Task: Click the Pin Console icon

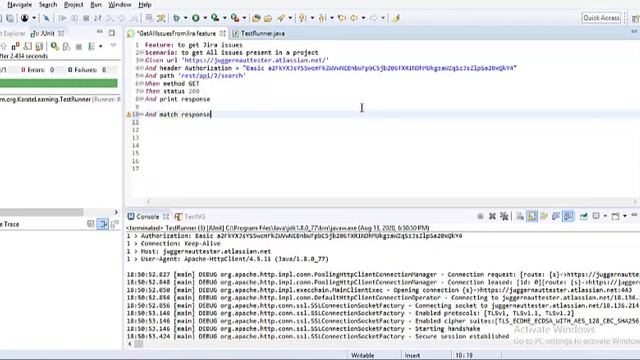Action: click(x=584, y=216)
